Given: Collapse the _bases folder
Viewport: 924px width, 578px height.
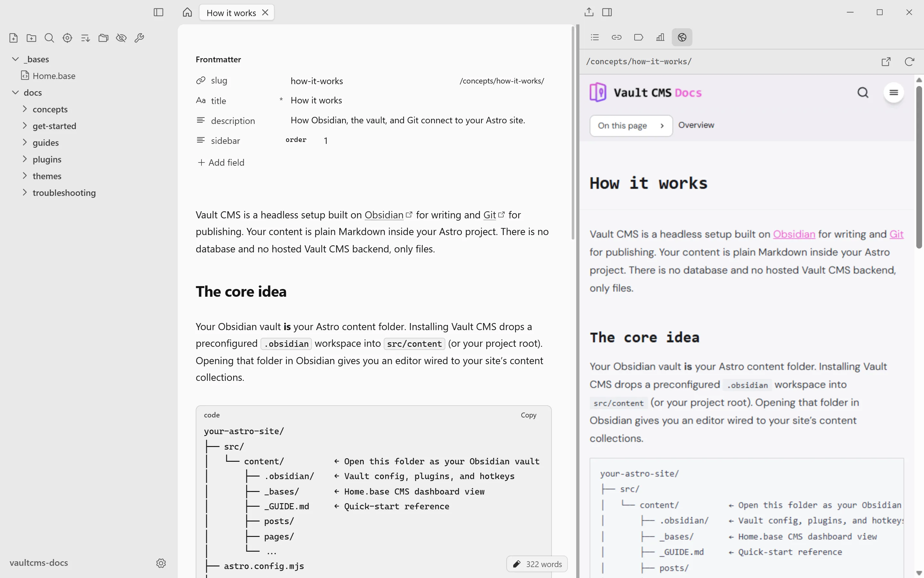Looking at the screenshot, I should coord(16,59).
